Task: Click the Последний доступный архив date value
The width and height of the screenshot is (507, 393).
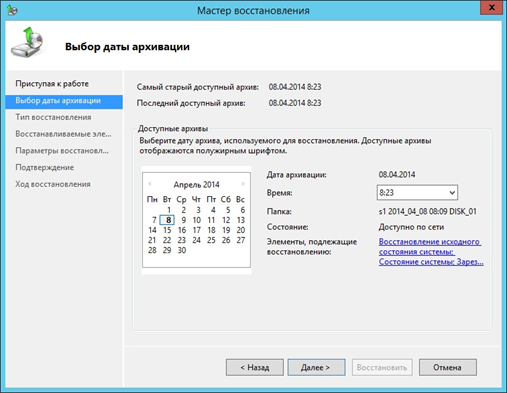Action: click(295, 103)
